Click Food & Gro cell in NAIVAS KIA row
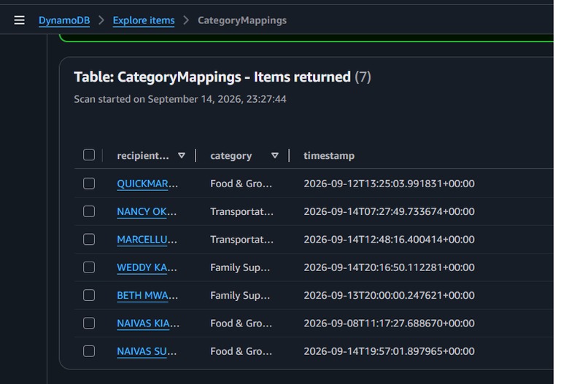 point(241,324)
